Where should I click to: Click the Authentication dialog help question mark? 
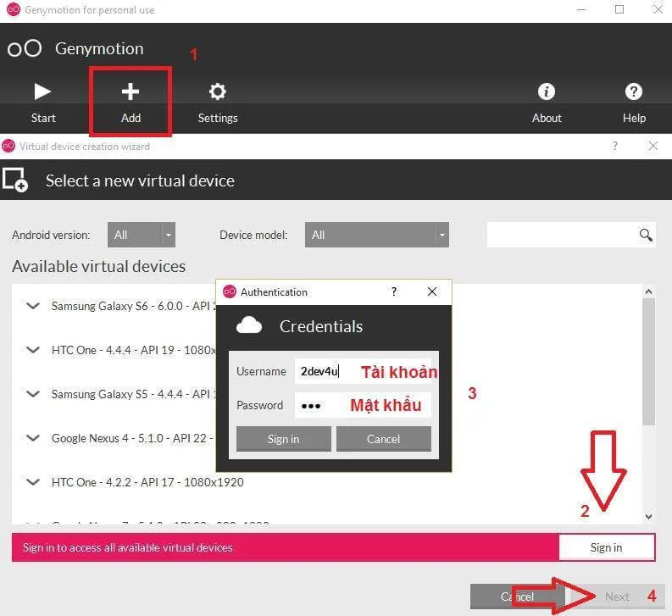(394, 291)
